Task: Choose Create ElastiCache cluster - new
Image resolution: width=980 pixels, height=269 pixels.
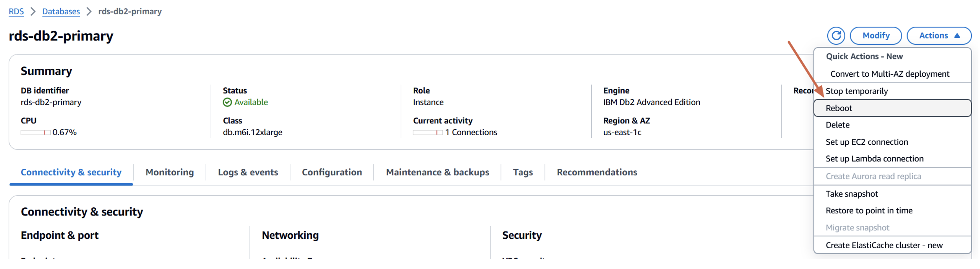Action: click(x=884, y=245)
